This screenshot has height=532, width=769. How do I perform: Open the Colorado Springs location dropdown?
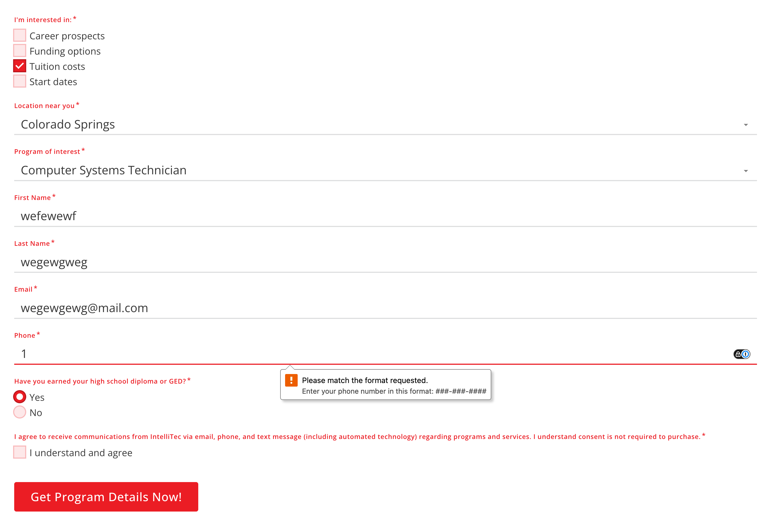[x=385, y=124]
